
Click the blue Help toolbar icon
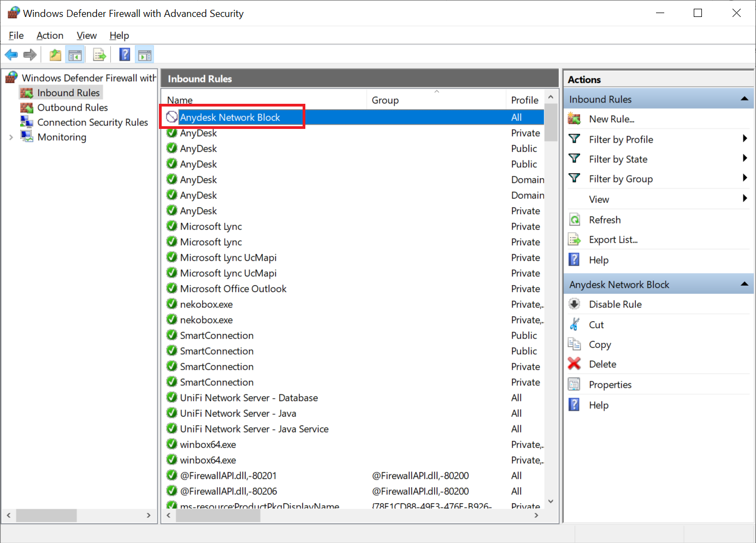click(x=125, y=55)
